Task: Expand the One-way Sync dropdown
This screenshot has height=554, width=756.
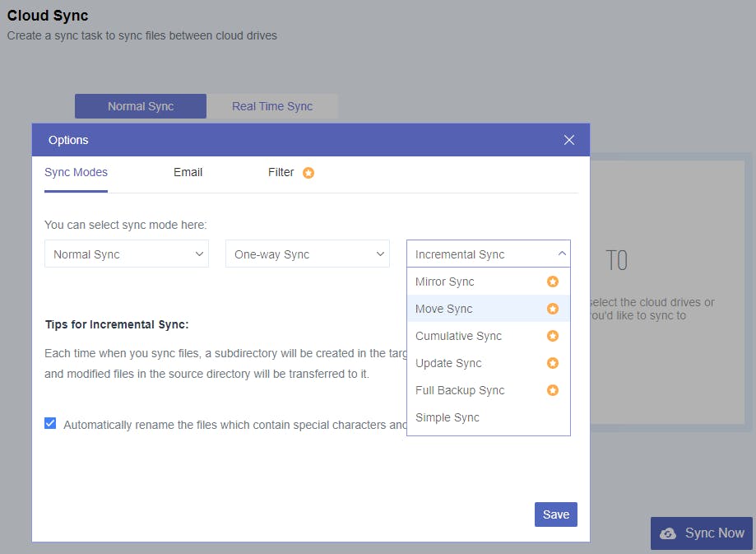Action: point(307,254)
